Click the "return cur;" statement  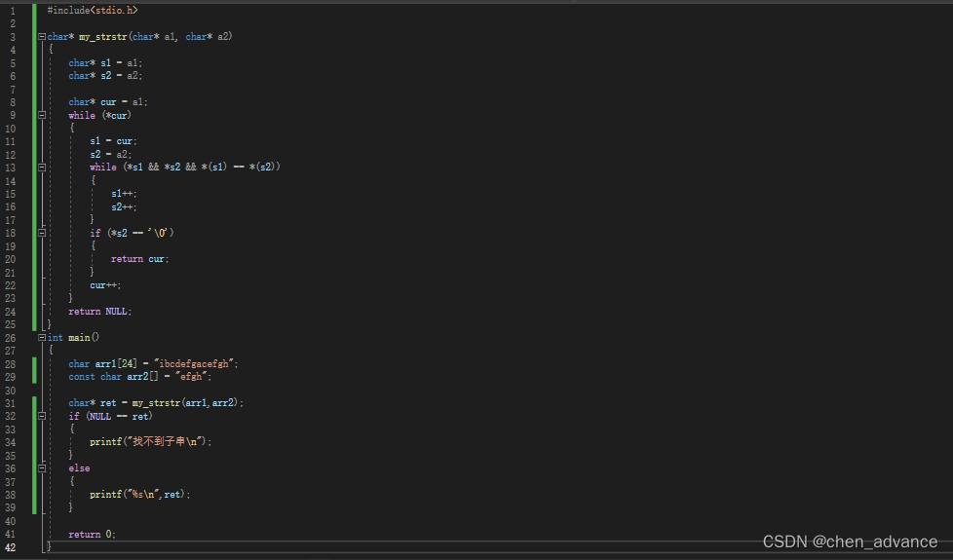pos(139,259)
